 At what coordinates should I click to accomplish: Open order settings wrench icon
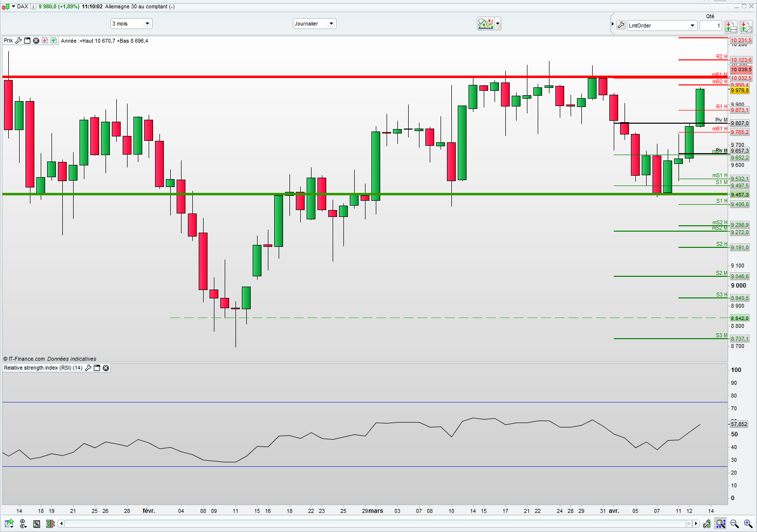621,25
